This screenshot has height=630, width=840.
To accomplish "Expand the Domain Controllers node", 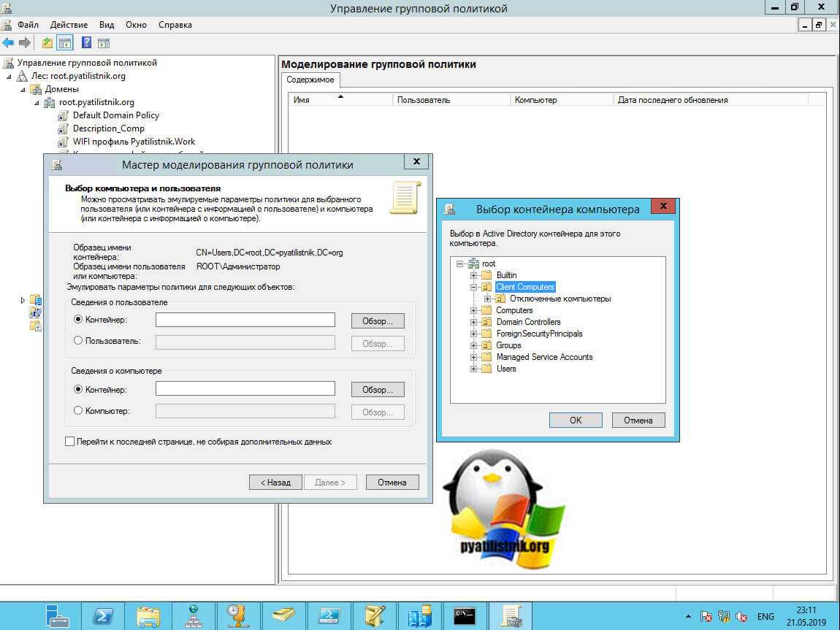I will (474, 322).
